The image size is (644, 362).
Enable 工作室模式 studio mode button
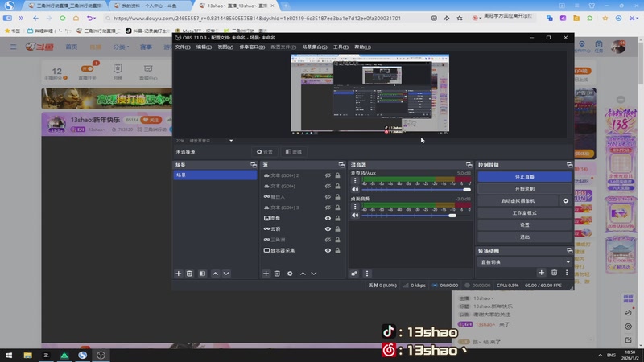coord(524,213)
